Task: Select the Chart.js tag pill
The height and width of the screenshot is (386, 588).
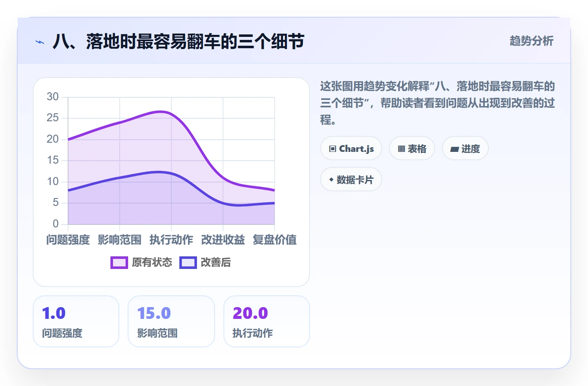Action: tap(351, 149)
